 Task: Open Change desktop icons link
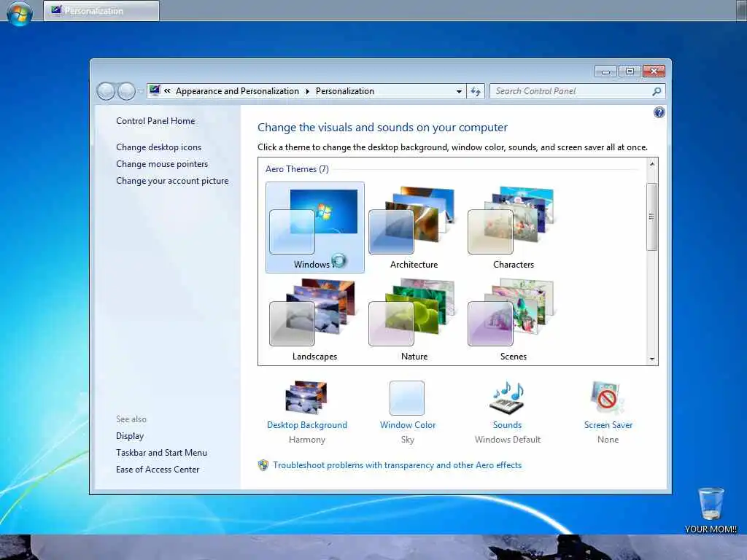(x=158, y=147)
